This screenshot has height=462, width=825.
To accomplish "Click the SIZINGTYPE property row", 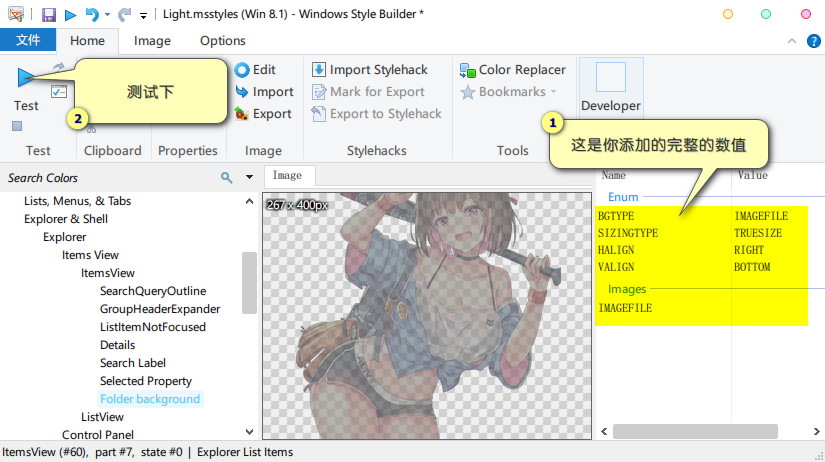I will [x=701, y=233].
